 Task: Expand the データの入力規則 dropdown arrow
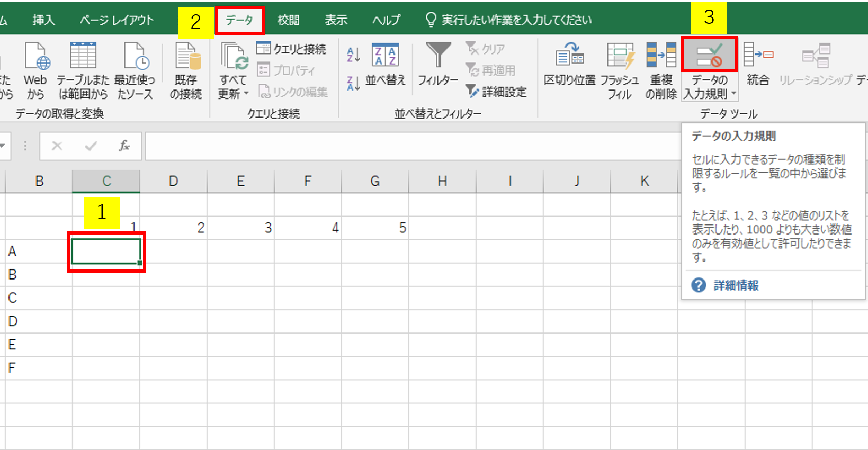tap(733, 94)
